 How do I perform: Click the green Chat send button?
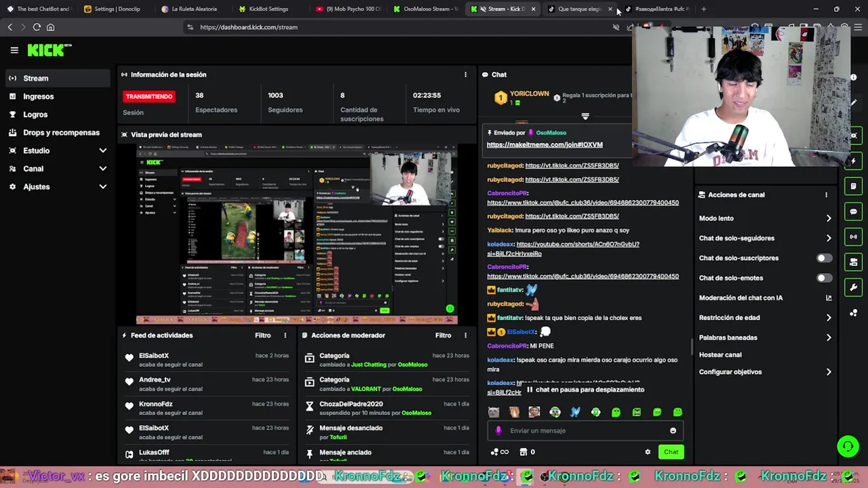pyautogui.click(x=671, y=452)
